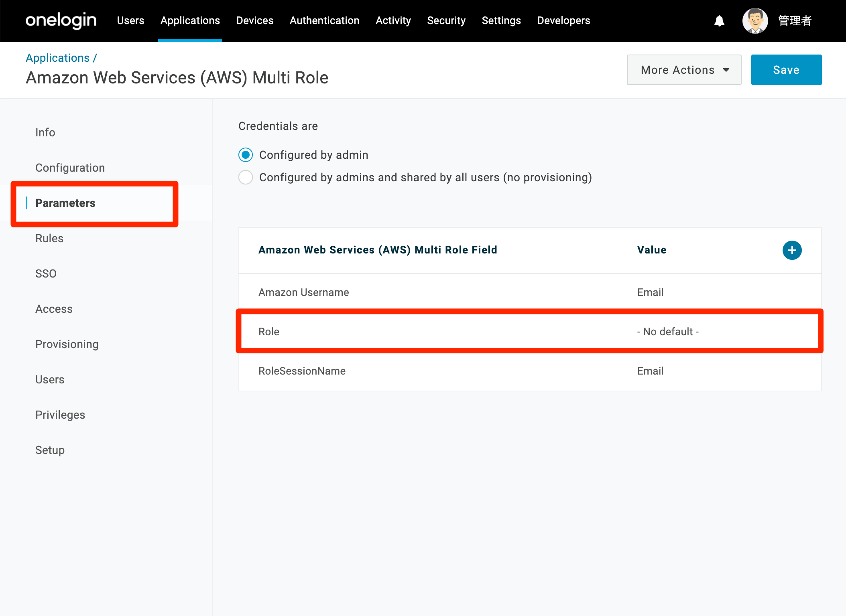Click the '- No default -' value
The height and width of the screenshot is (616, 846).
coord(668,332)
